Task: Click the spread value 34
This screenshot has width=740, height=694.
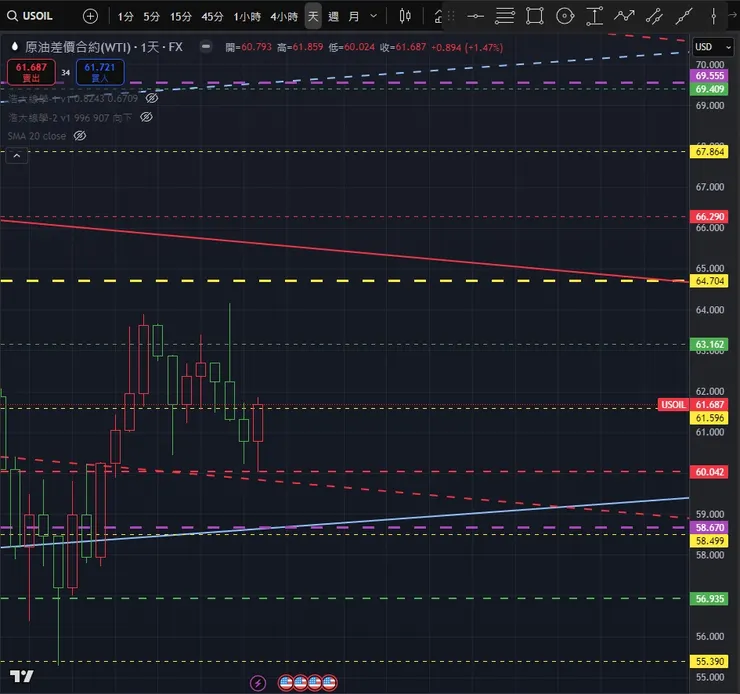Action: click(66, 73)
